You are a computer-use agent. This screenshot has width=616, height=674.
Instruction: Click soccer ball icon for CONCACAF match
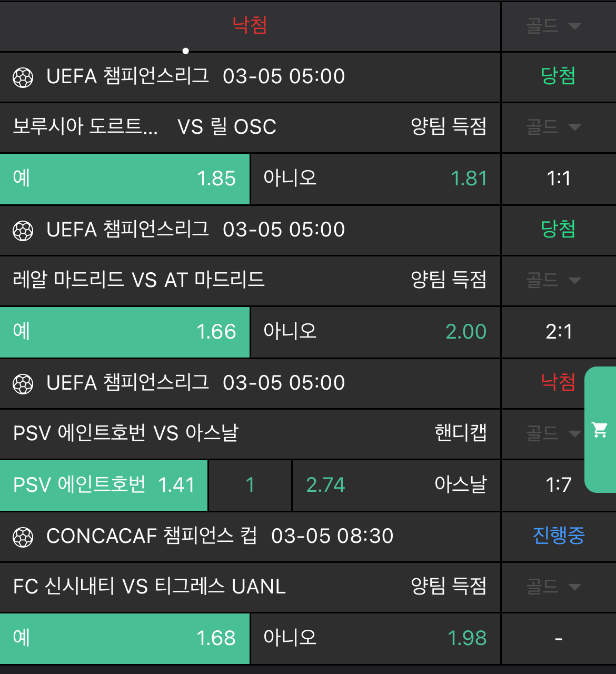coord(23,537)
